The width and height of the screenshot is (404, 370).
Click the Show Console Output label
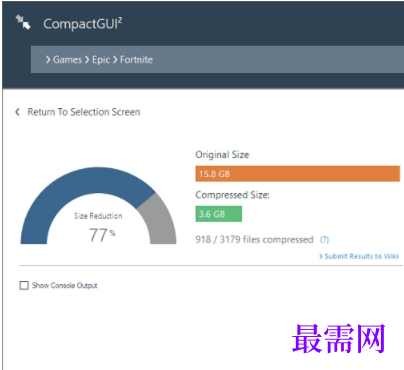(65, 285)
